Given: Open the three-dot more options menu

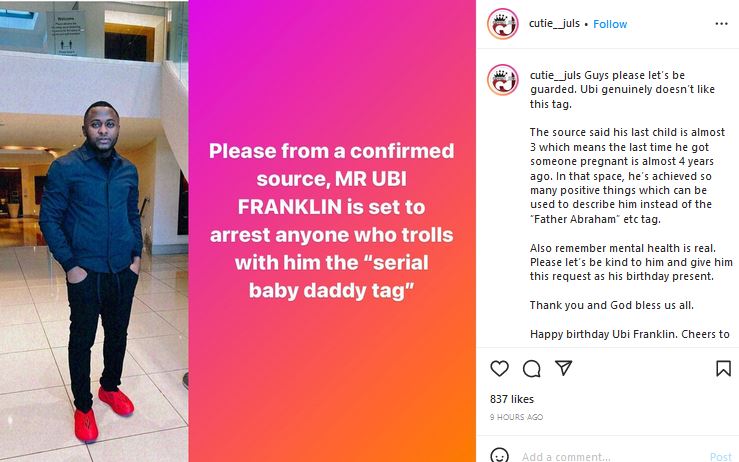Looking at the screenshot, I should pos(722,24).
